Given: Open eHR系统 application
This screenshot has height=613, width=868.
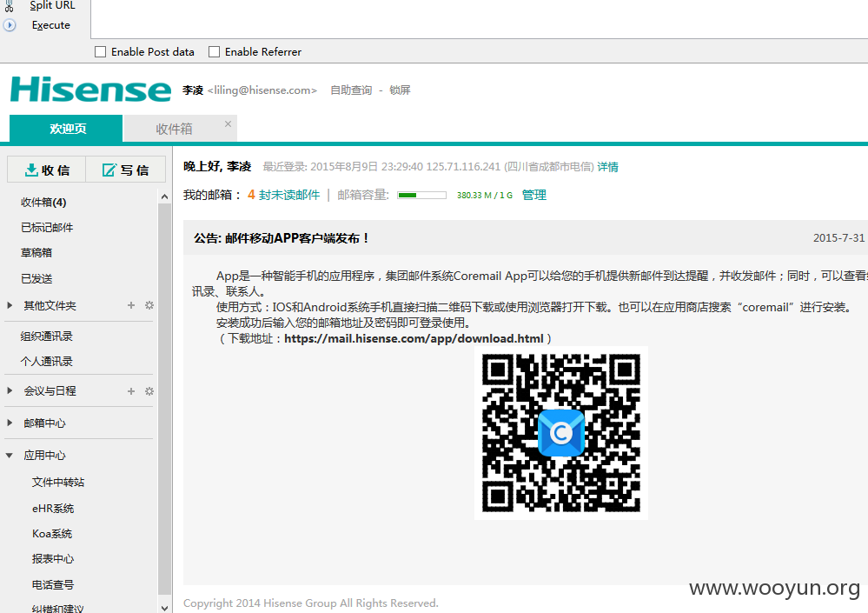Looking at the screenshot, I should 53,509.
